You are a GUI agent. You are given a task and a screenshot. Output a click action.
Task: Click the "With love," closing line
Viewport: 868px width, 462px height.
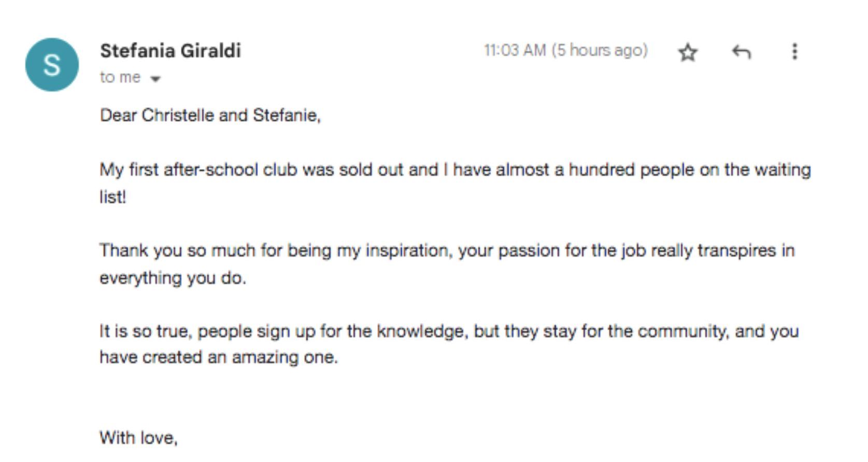click(x=138, y=438)
